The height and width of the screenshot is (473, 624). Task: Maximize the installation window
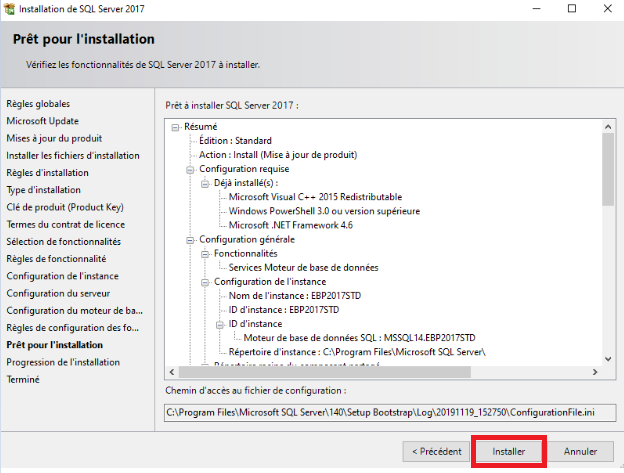(572, 8)
